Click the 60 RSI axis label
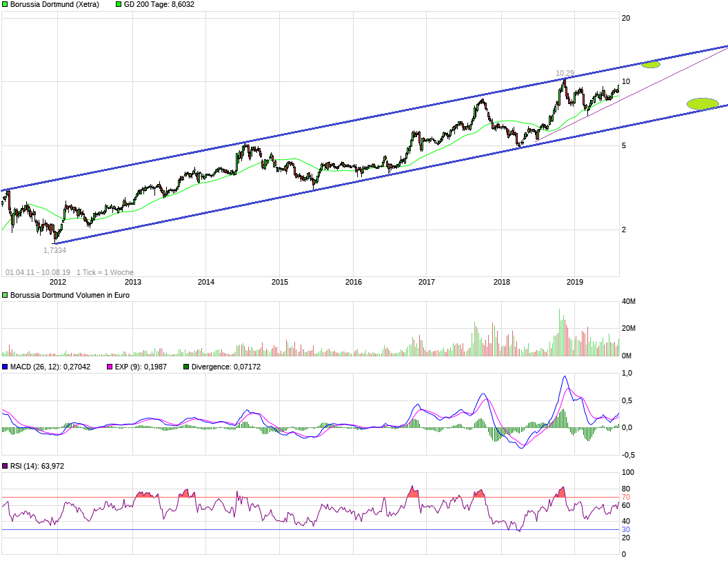Viewport: 728px width, 561px height. pyautogui.click(x=626, y=505)
